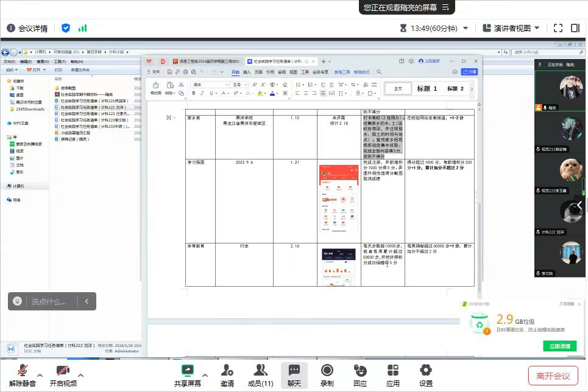The height and width of the screenshot is (392, 588).
Task: Toggle the side panel layout icon
Action: click(x=575, y=28)
